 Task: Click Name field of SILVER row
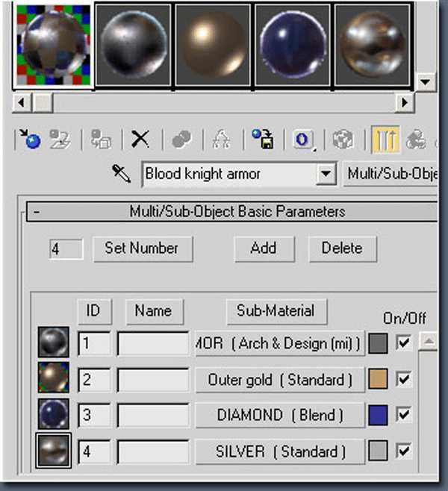[153, 452]
